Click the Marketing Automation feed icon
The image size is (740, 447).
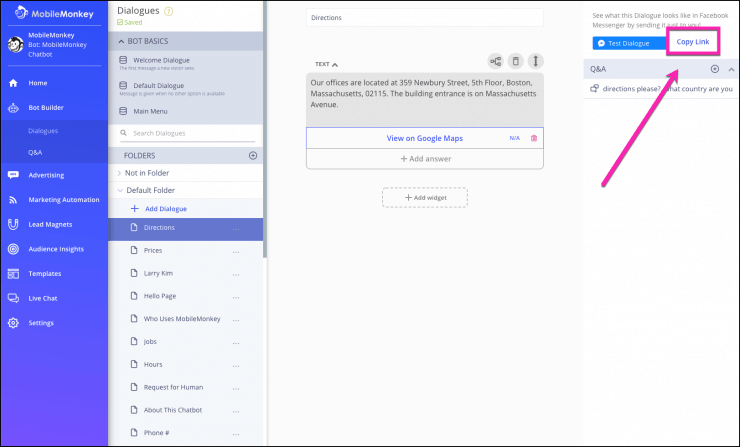pyautogui.click(x=13, y=200)
